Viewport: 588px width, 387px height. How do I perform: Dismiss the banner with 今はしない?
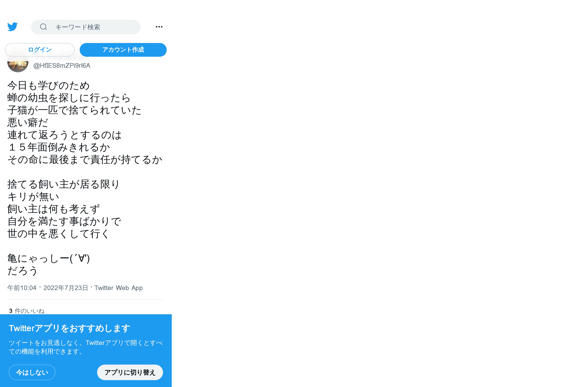coord(32,373)
